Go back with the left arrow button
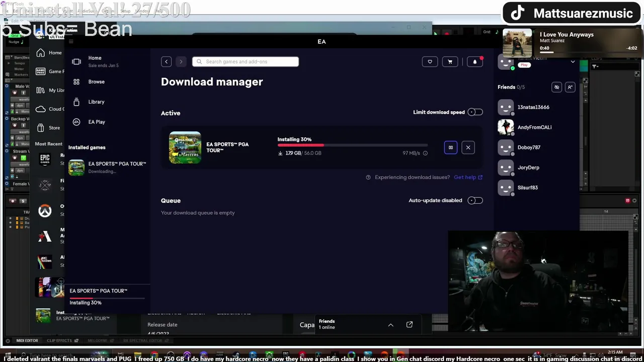Image resolution: width=644 pixels, height=362 pixels. click(x=166, y=62)
